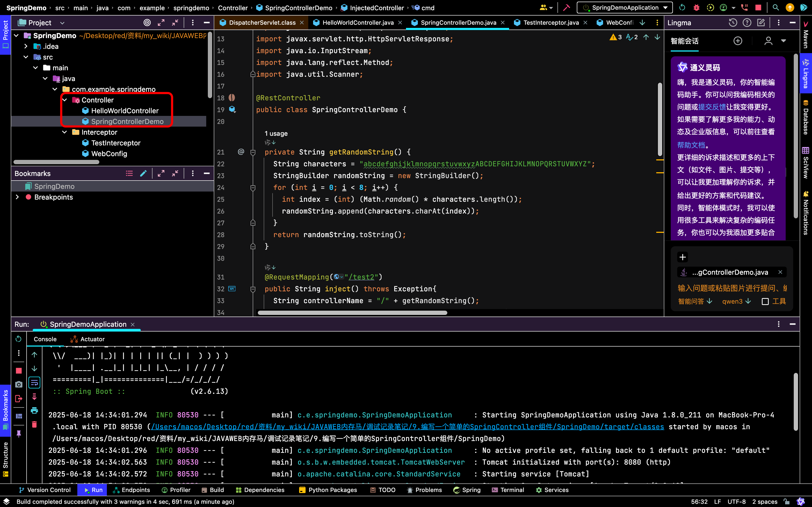
Task: Click the camera thread dump icon
Action: [x=19, y=384]
